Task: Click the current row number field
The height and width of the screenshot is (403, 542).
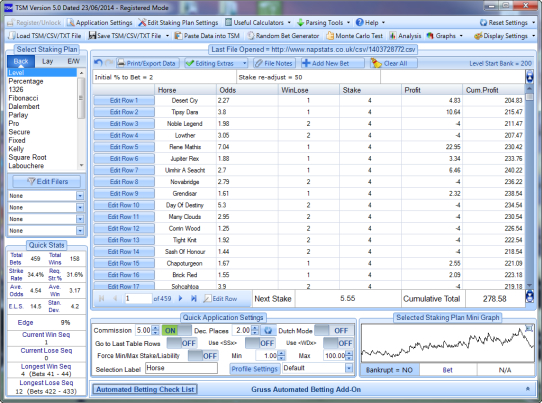Action: point(138,299)
